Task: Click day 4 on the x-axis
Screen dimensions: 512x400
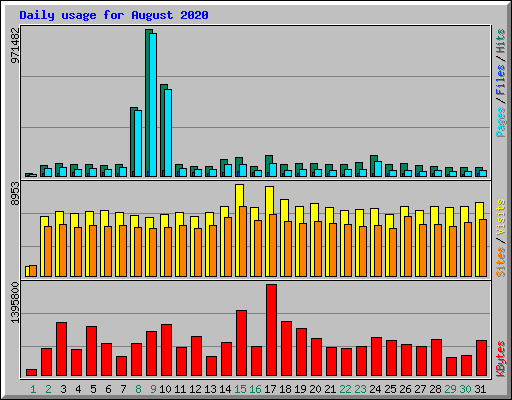Action: tap(78, 389)
